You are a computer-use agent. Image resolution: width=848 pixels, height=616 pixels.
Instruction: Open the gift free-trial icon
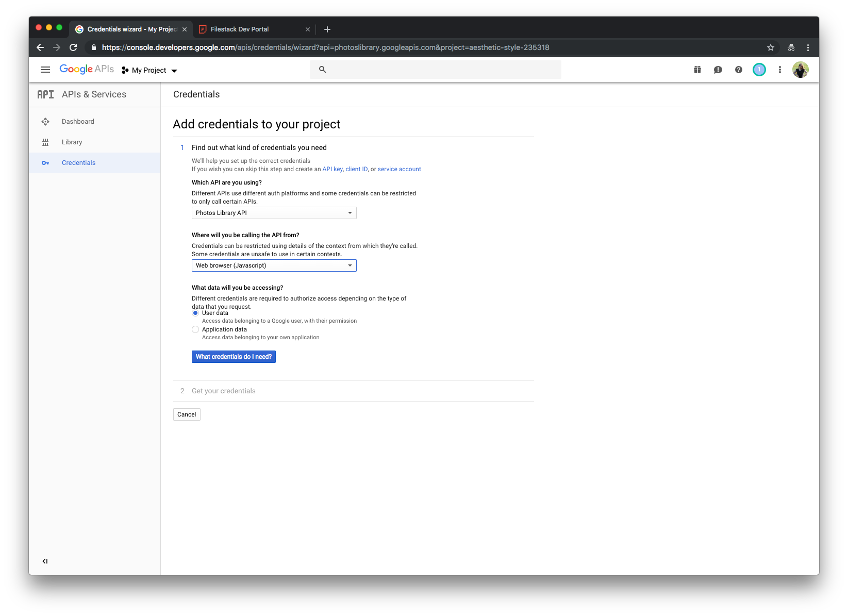click(697, 70)
